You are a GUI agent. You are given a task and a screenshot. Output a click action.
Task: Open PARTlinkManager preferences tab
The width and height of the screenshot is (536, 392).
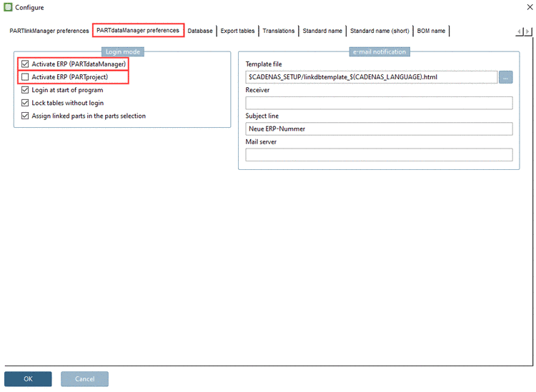pyautogui.click(x=49, y=31)
